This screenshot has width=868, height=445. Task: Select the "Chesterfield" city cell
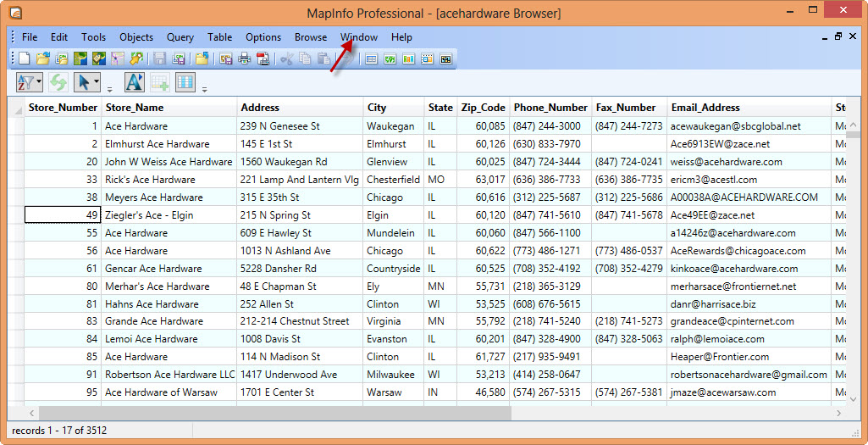point(394,180)
